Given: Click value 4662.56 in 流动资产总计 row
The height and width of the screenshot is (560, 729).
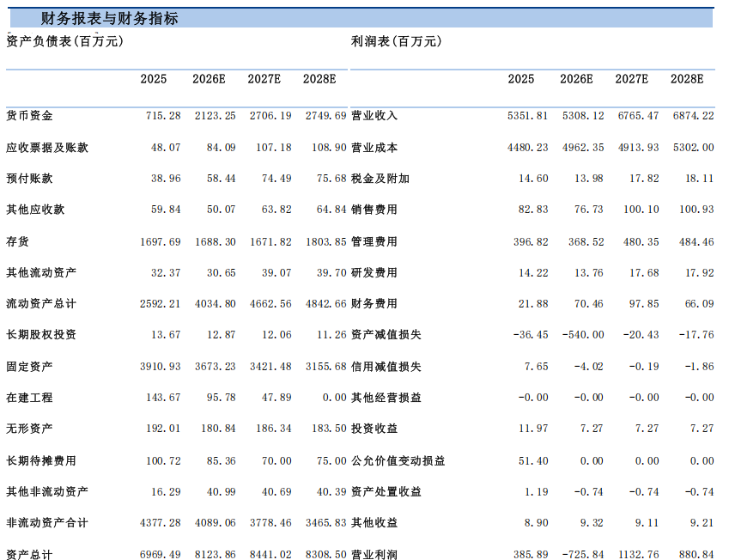Looking at the screenshot, I should 270,304.
